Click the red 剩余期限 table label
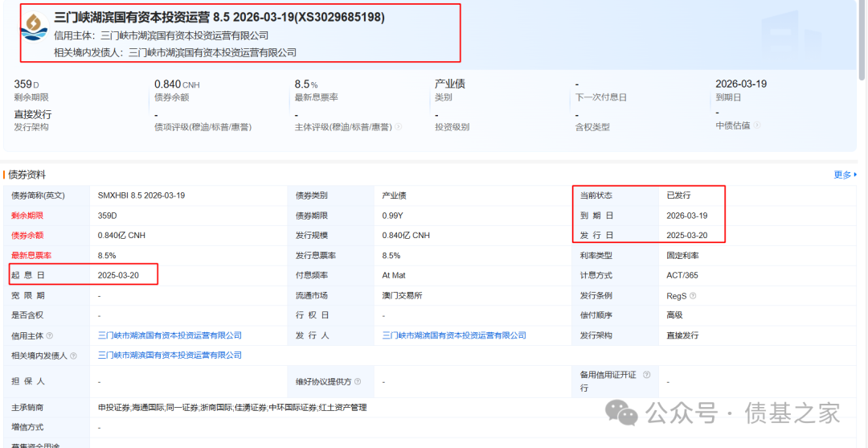The image size is (868, 448). tap(27, 216)
